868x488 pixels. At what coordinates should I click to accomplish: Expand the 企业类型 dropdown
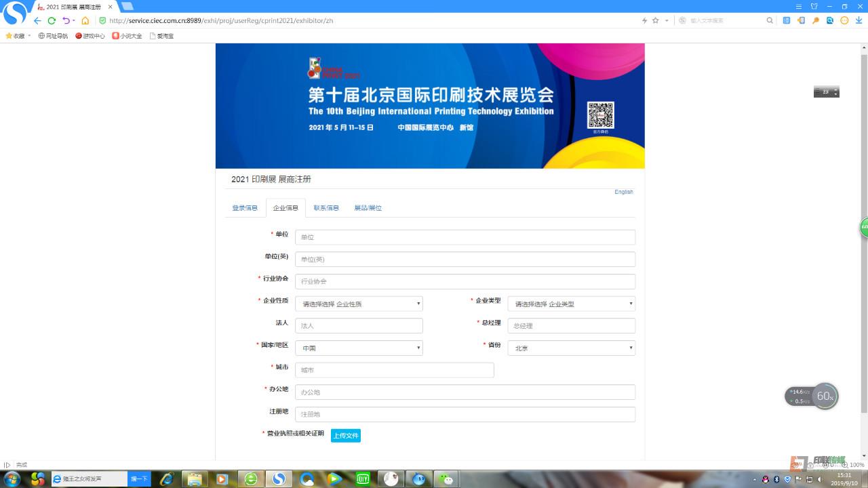[x=571, y=304]
